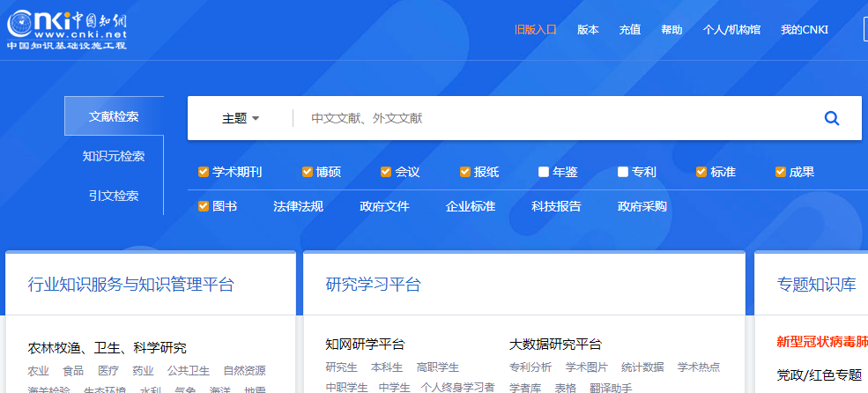This screenshot has width=868, height=393.
Task: Click the 充值 top link
Action: pos(630,30)
